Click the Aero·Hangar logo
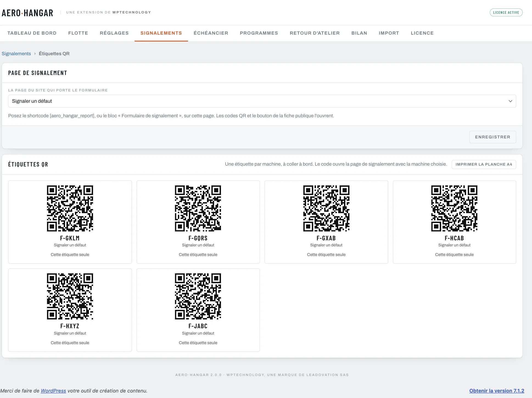 point(27,13)
